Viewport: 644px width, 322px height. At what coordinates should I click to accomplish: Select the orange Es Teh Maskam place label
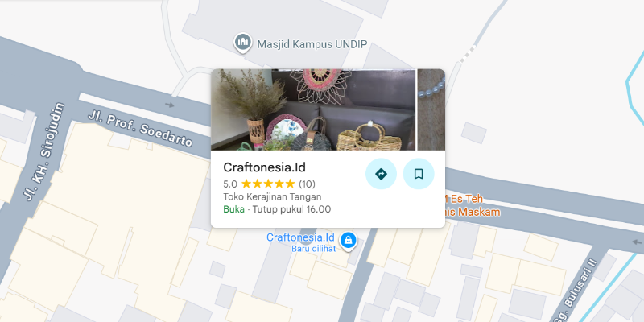[469, 206]
